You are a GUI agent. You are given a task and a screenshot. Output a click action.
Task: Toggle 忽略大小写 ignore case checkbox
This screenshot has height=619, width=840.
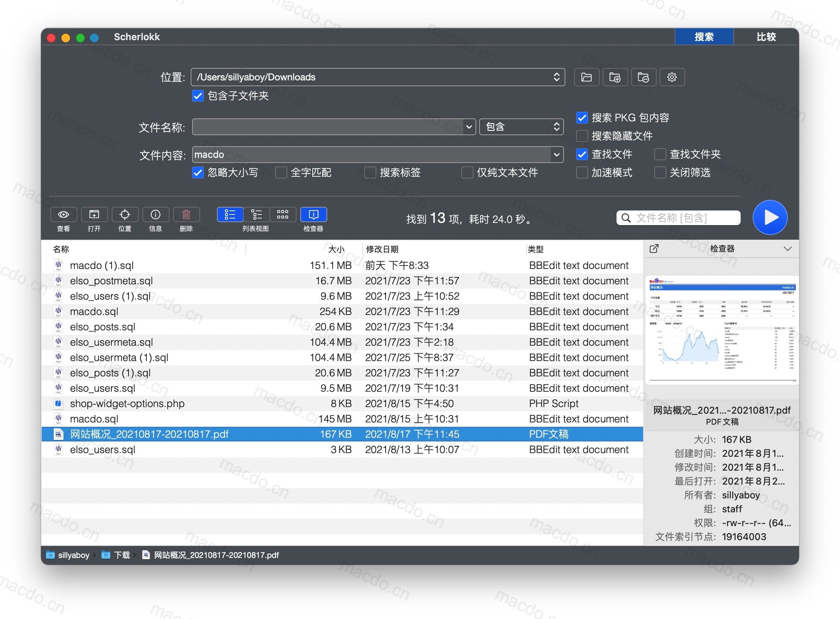click(x=198, y=172)
